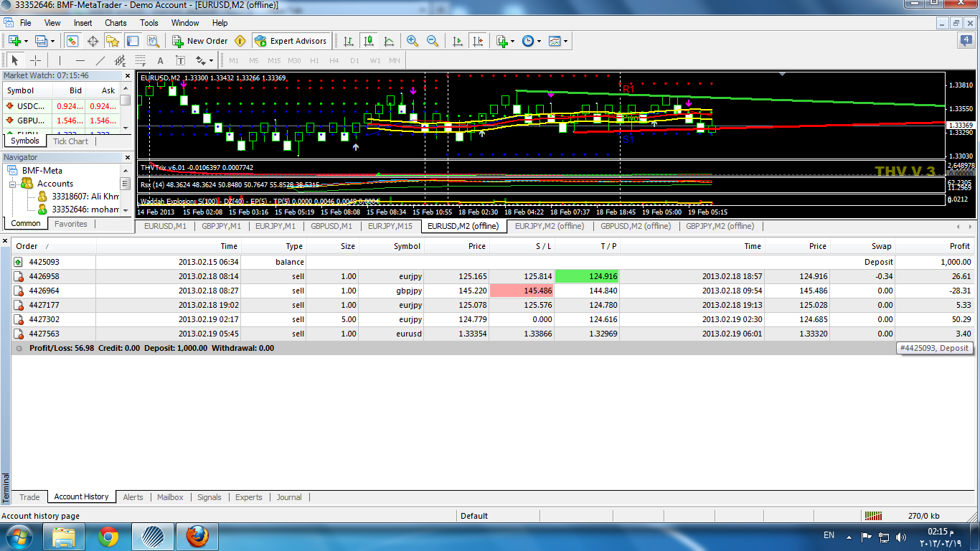Select the Equidistant Channel tool

[x=120, y=60]
